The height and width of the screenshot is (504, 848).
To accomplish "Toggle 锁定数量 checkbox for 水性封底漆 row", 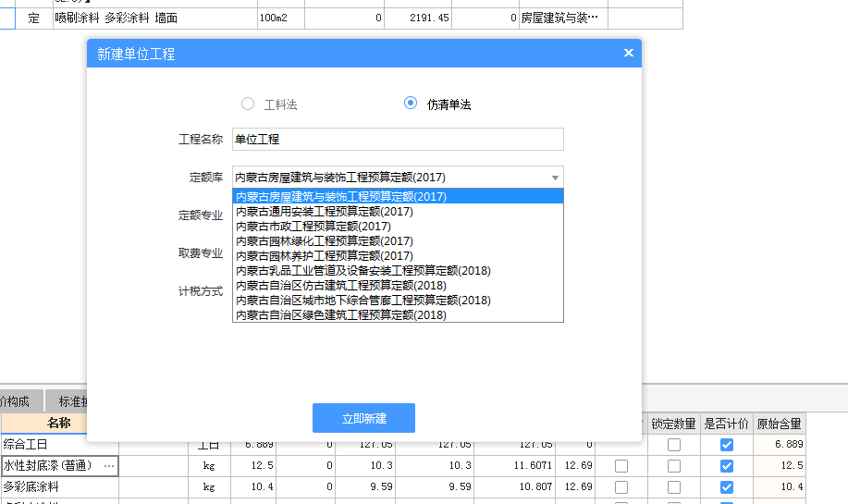I will [x=674, y=466].
